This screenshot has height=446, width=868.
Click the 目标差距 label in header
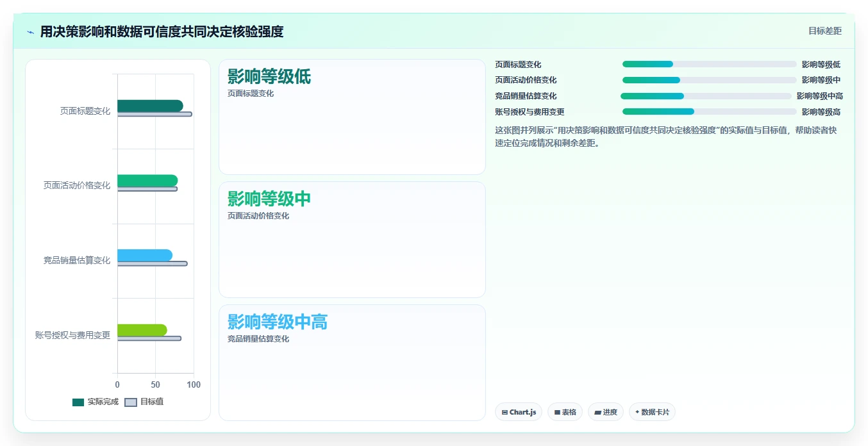tap(824, 31)
